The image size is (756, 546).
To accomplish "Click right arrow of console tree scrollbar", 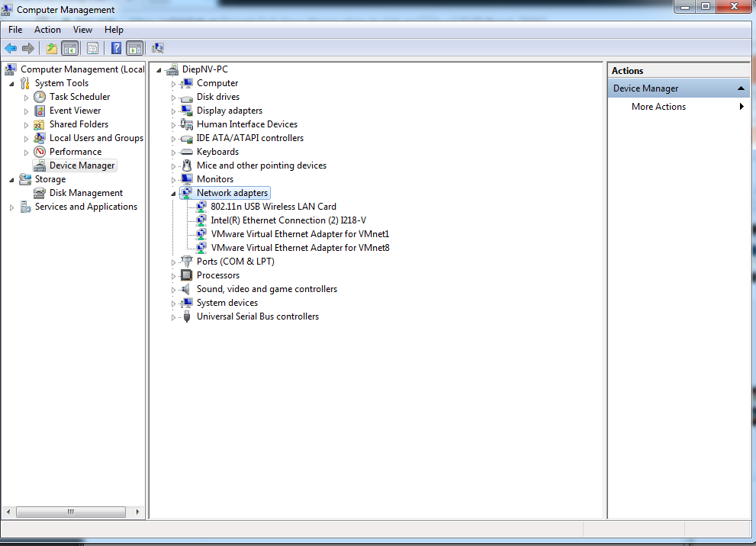I will tap(137, 512).
